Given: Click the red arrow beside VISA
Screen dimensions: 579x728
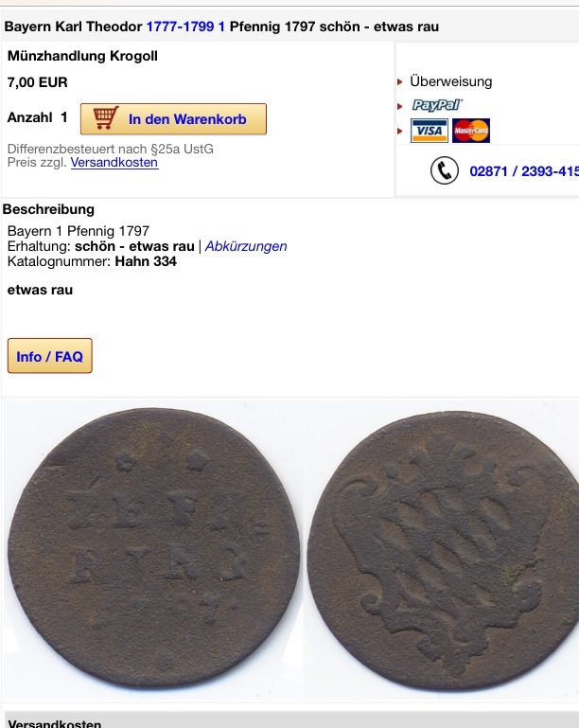Looking at the screenshot, I should point(400,131).
